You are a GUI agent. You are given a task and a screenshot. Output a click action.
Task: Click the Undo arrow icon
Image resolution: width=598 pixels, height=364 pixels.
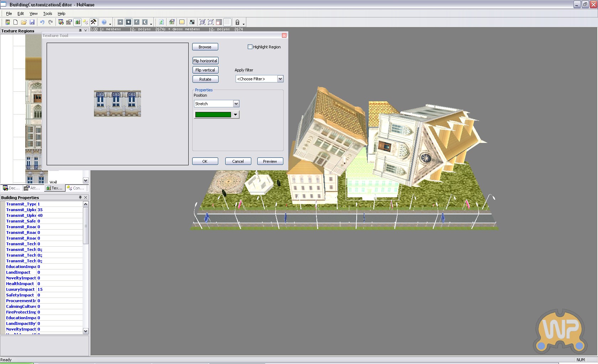(x=42, y=22)
